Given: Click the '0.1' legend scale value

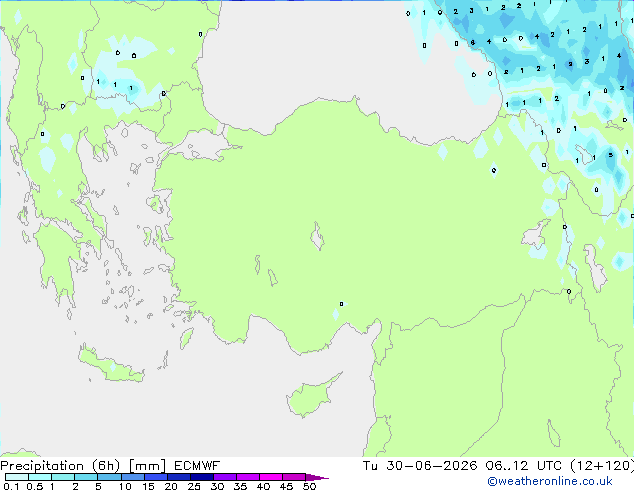Looking at the screenshot, I should [11, 486].
